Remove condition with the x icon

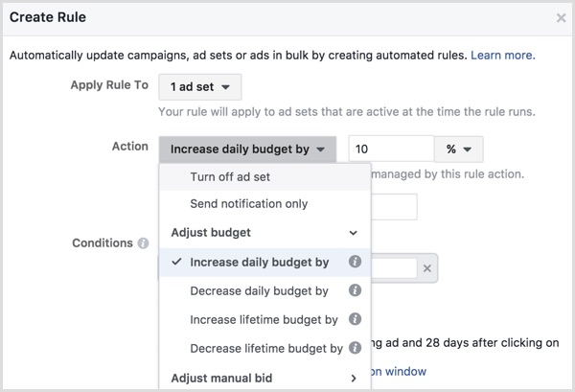click(428, 269)
